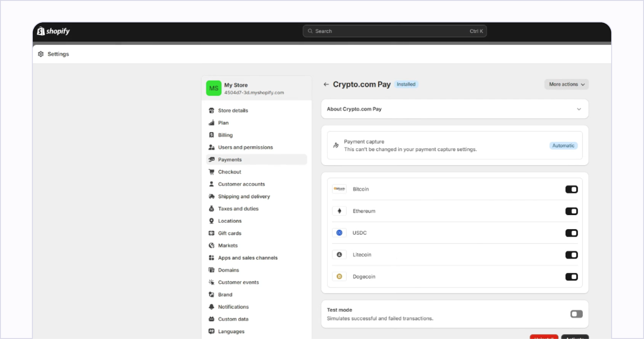Go to Gift cards settings

[256, 233]
